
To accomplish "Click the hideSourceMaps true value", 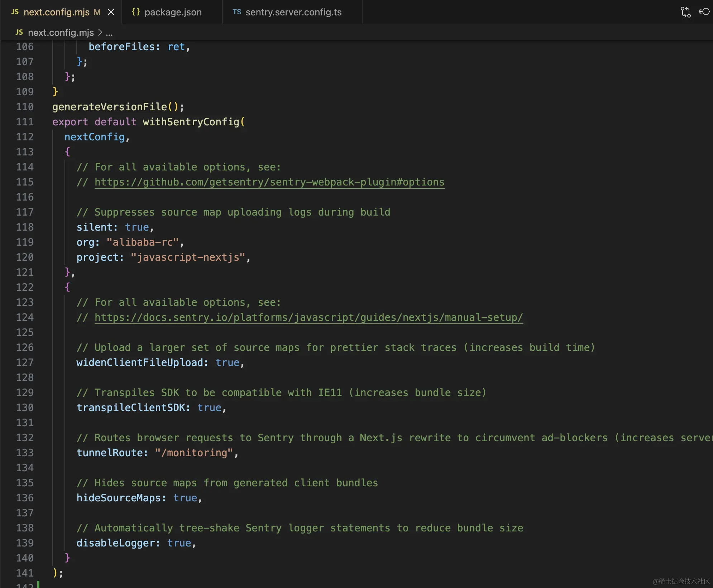I will pos(185,498).
